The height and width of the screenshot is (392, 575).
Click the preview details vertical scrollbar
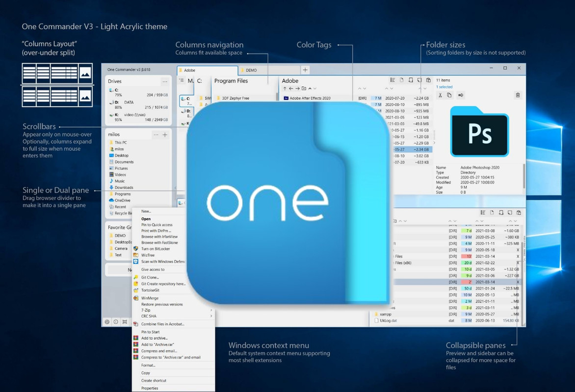524,176
